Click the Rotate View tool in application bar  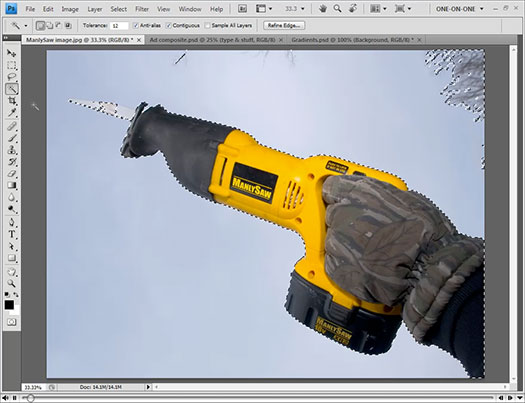[x=352, y=9]
